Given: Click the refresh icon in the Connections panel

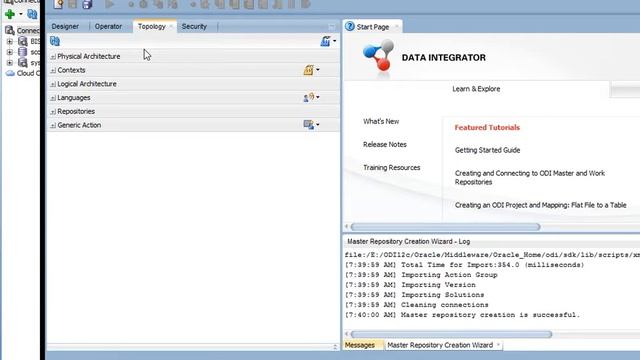Looking at the screenshot, I should point(32,14).
